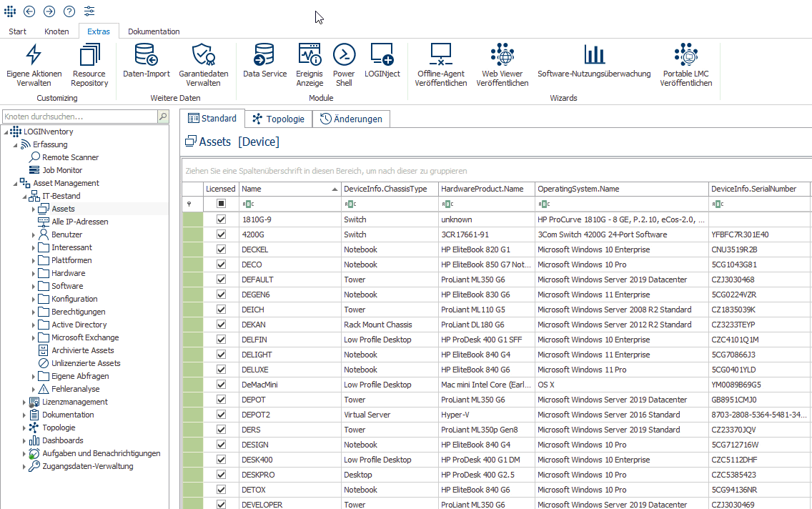The height and width of the screenshot is (509, 812).
Task: Open the Topologie view tab
Action: [x=279, y=119]
